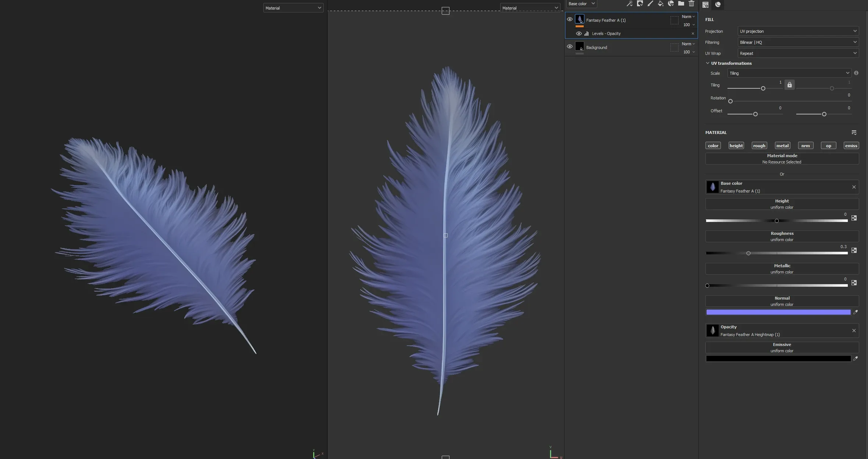Image resolution: width=868 pixels, height=459 pixels.
Task: Open the 3D viewport Material dropdown
Action: point(293,8)
